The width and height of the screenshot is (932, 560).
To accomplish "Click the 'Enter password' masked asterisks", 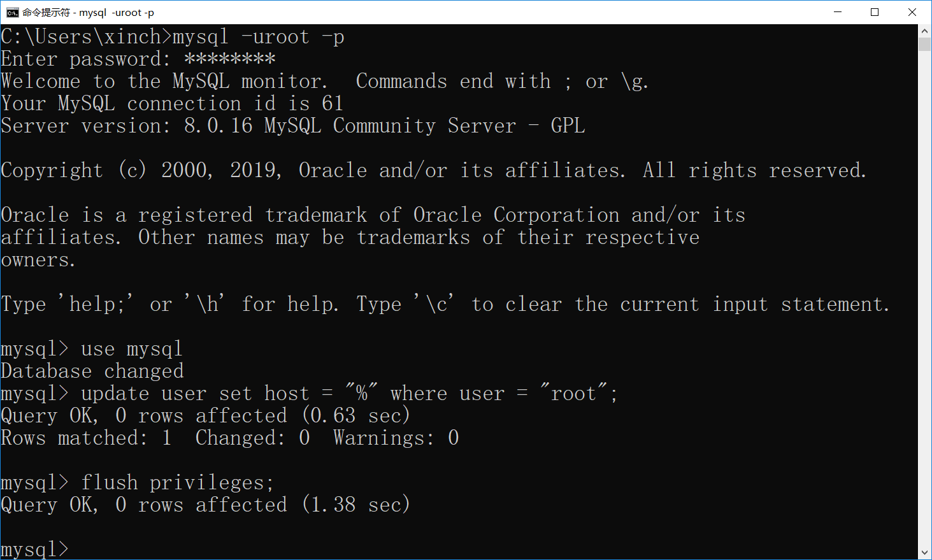I will coord(229,59).
